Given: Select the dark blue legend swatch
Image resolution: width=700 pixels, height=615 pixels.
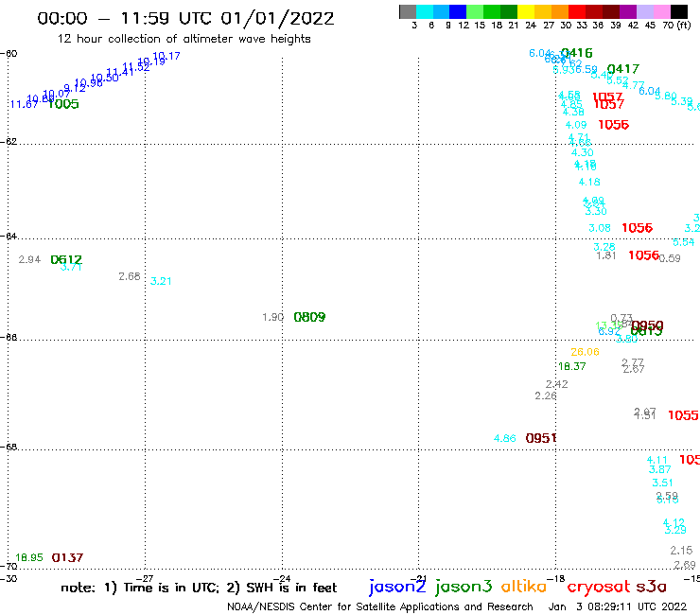Looking at the screenshot, I should (458, 11).
